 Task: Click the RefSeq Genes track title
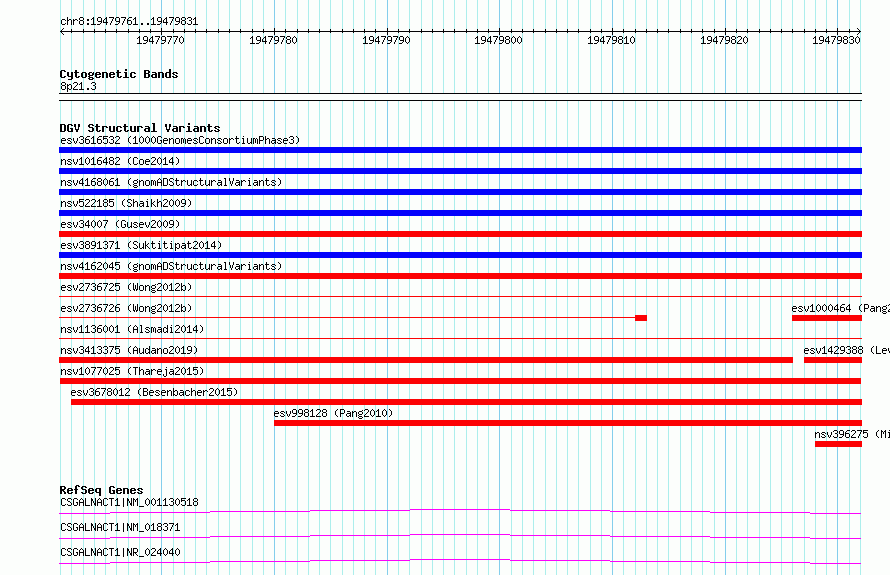coord(101,490)
